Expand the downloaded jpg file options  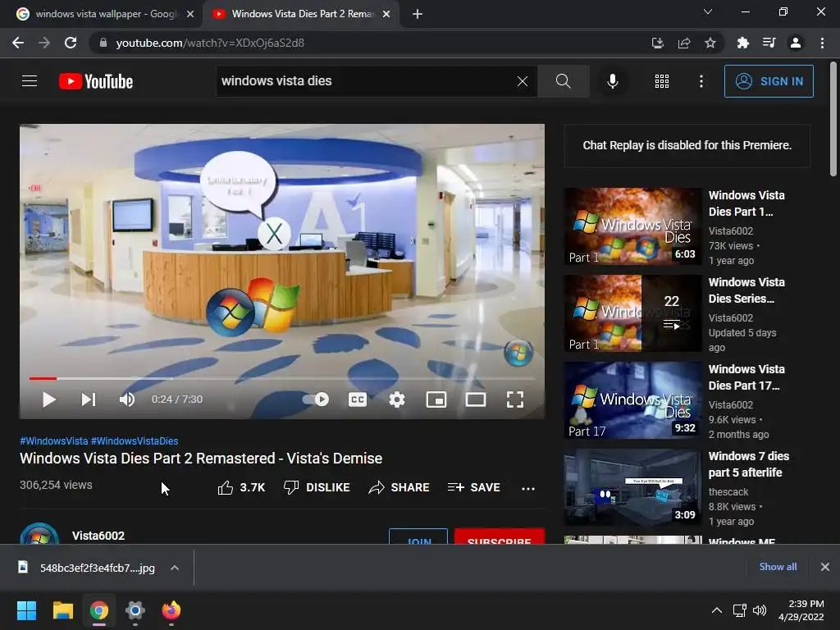(x=175, y=568)
